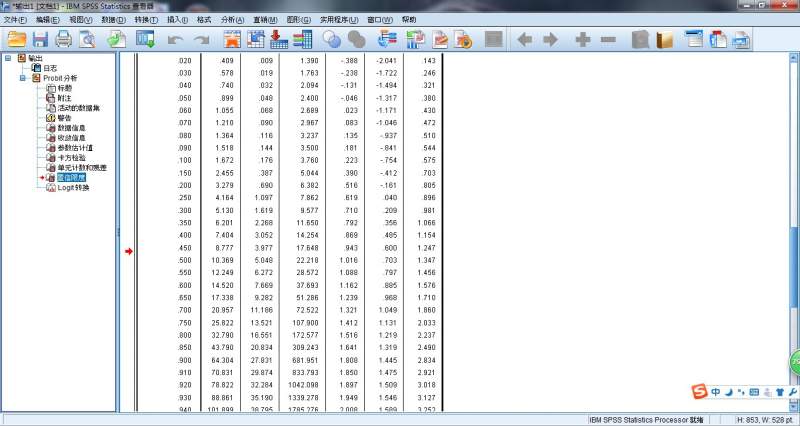Click the Go to Data icon

click(232, 39)
